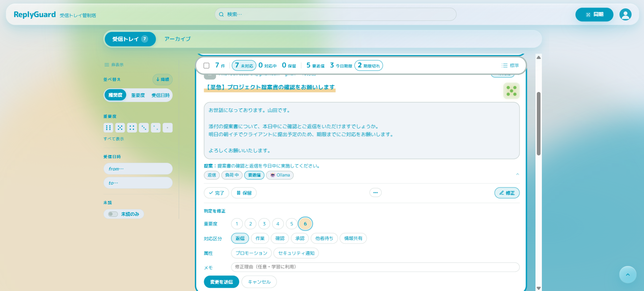Click the from date field
This screenshot has width=644, height=291.
click(138, 169)
